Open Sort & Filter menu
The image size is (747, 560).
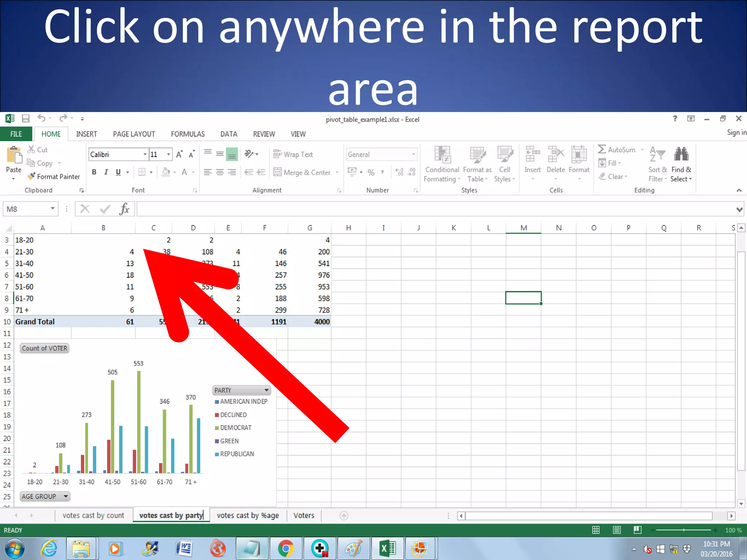[x=658, y=164]
